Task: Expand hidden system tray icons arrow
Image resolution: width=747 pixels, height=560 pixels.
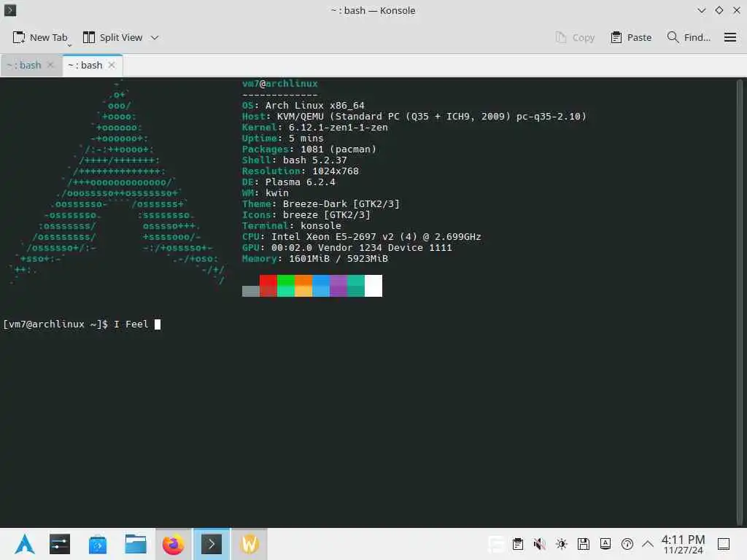Action: [x=648, y=544]
